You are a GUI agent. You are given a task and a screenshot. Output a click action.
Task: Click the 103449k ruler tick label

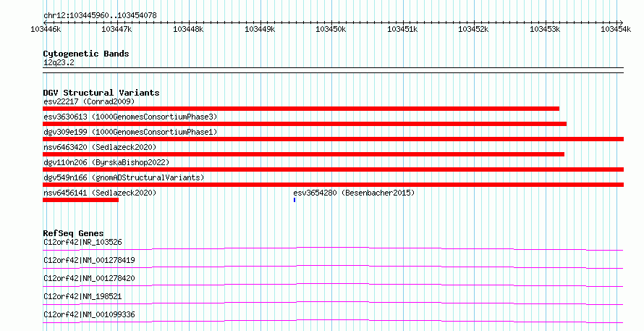click(260, 29)
